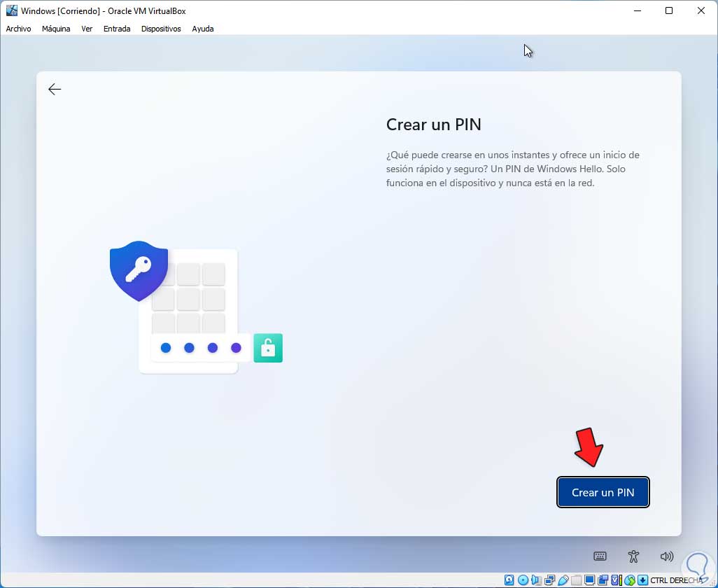718x588 pixels.
Task: Click the CPU virtualization status icon
Action: point(615,580)
